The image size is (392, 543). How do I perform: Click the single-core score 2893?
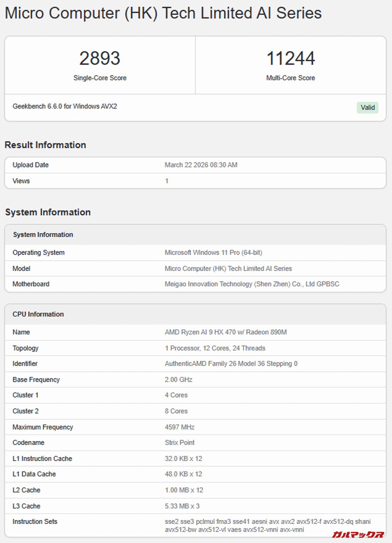coord(100,58)
